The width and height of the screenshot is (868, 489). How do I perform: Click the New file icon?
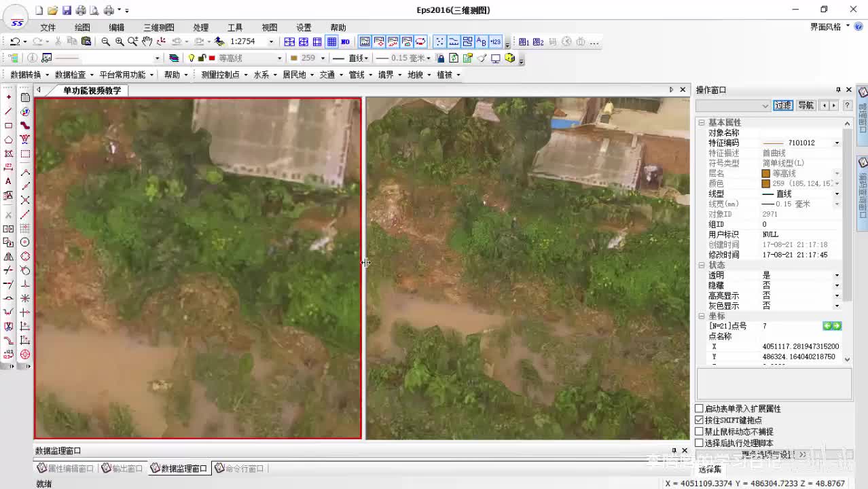tap(39, 10)
